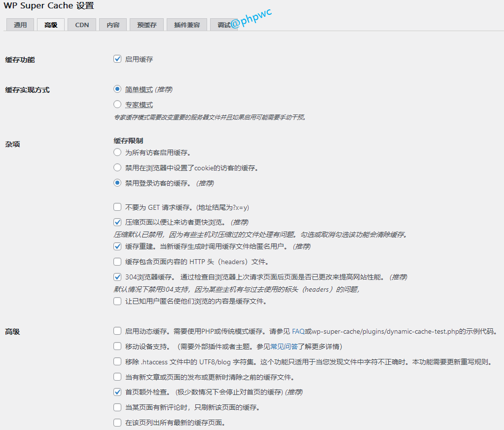Image resolution: width=504 pixels, height=430 pixels.
Task: Select the 专家模式 radio button
Action: point(117,104)
